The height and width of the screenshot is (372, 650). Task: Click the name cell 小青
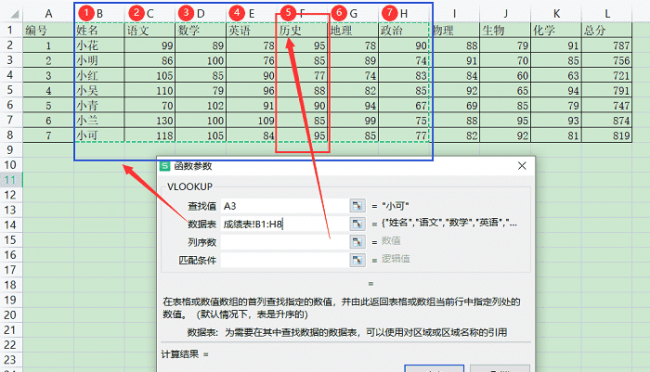click(99, 105)
